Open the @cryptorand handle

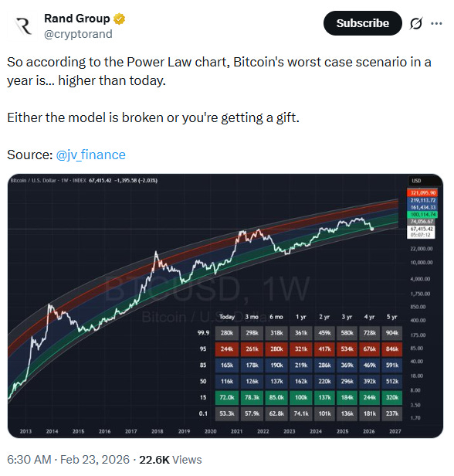[x=78, y=34]
